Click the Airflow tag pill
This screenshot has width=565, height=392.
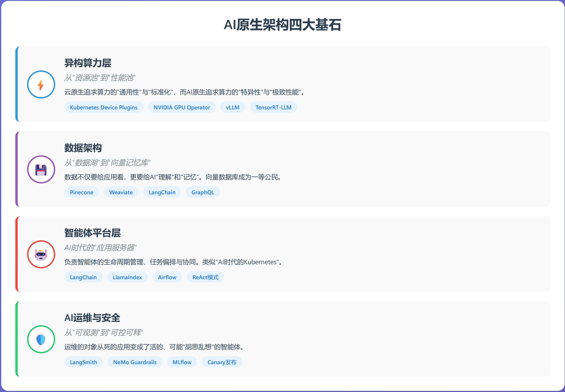point(167,277)
